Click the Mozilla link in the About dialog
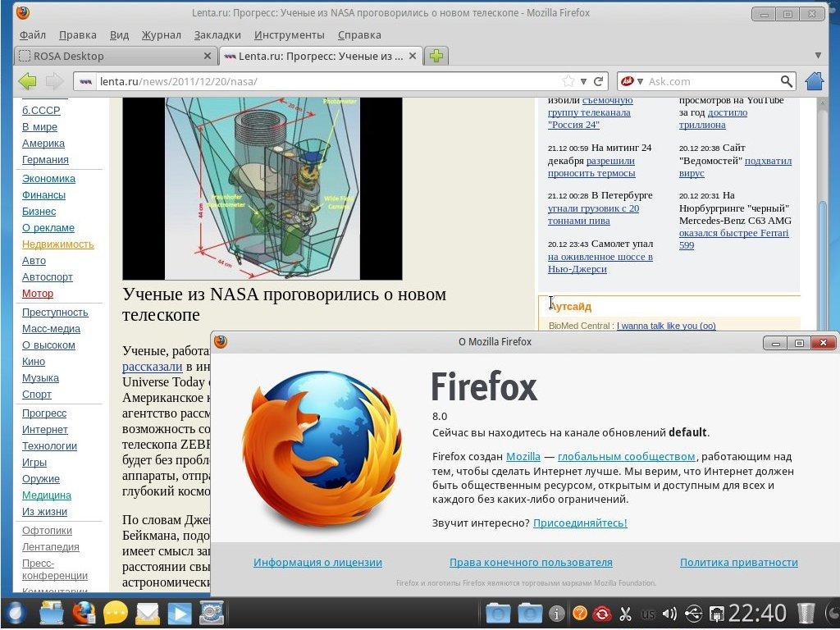840x630 pixels. point(523,456)
